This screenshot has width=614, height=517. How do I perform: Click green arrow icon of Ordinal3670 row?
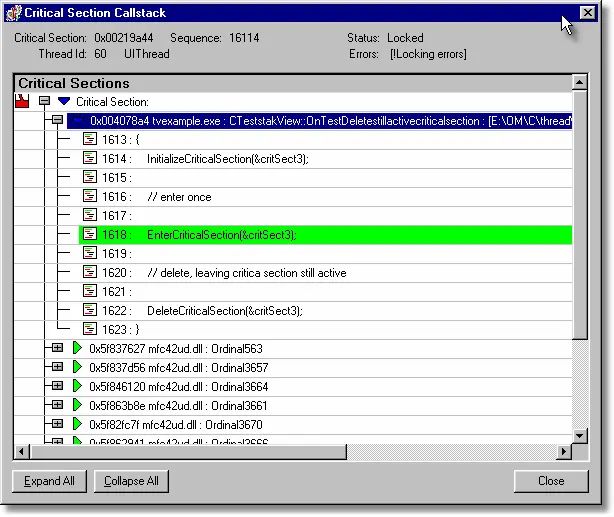[77, 424]
